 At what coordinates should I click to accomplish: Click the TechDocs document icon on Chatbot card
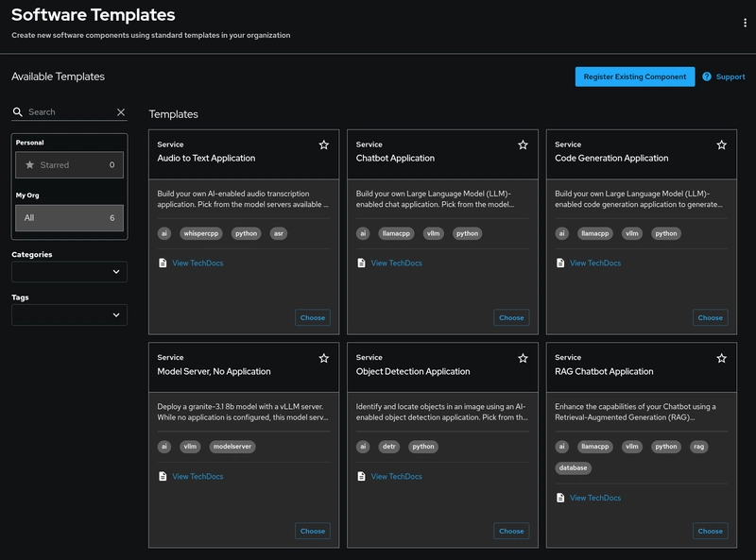pos(361,263)
